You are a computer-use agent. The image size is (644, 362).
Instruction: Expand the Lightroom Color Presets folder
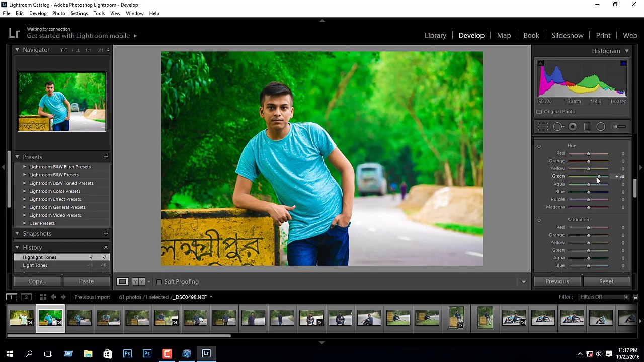tap(25, 191)
